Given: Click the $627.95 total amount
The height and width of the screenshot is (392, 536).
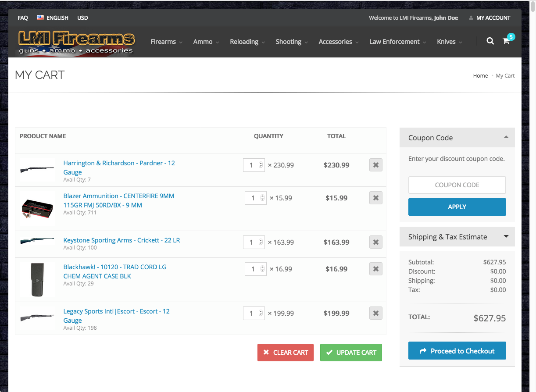Looking at the screenshot, I should (x=490, y=318).
